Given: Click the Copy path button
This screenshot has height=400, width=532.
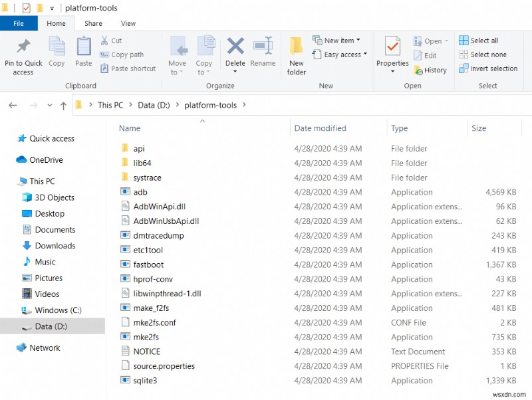Looking at the screenshot, I should click(122, 54).
